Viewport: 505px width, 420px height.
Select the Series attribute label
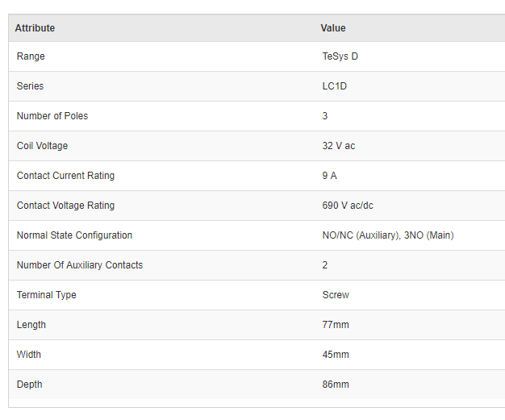point(31,86)
